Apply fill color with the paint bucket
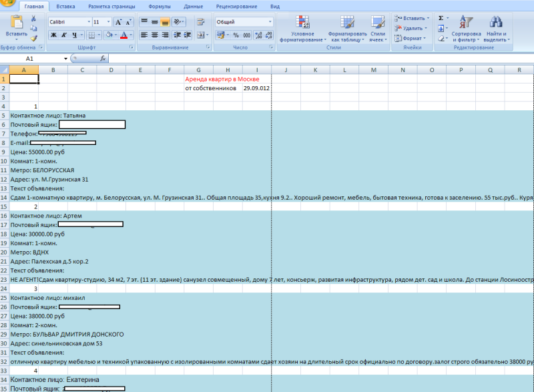Image resolution: width=534 pixels, height=392 pixels. point(109,35)
